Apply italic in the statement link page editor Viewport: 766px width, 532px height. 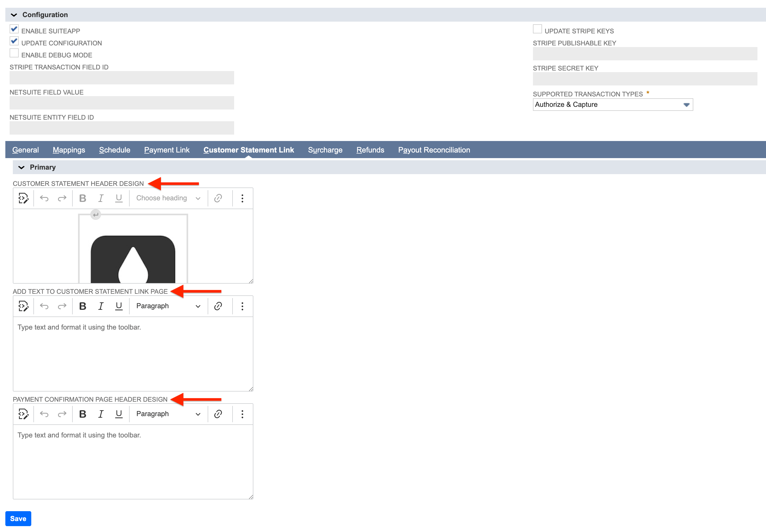click(100, 306)
